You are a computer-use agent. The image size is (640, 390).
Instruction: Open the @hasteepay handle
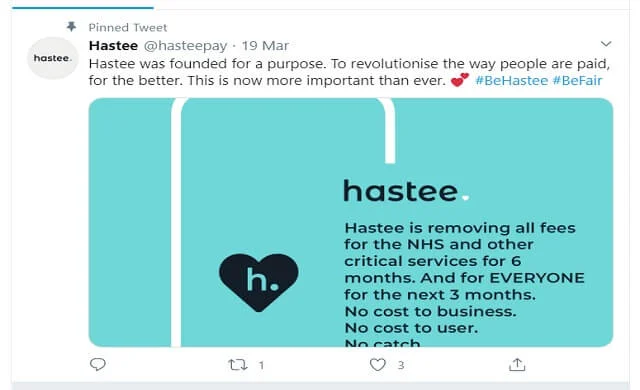pyautogui.click(x=185, y=46)
